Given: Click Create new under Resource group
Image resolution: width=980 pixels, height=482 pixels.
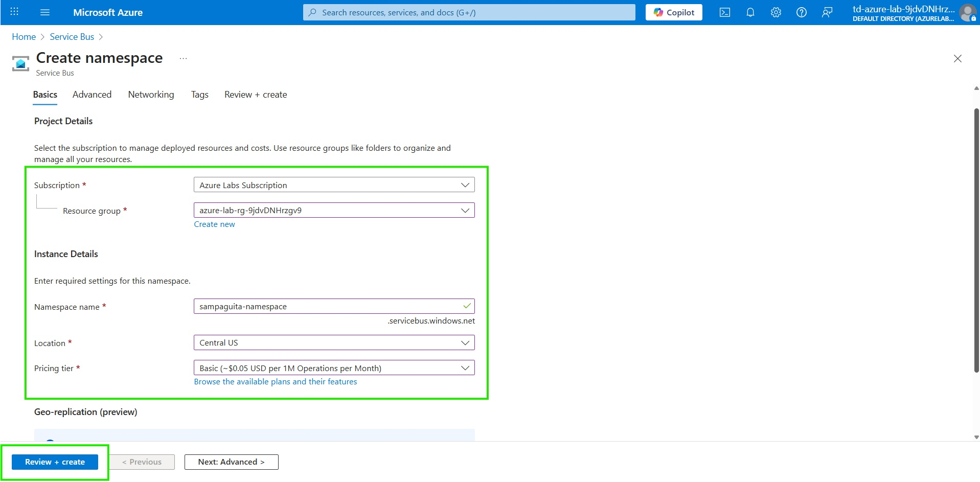Looking at the screenshot, I should pos(214,224).
